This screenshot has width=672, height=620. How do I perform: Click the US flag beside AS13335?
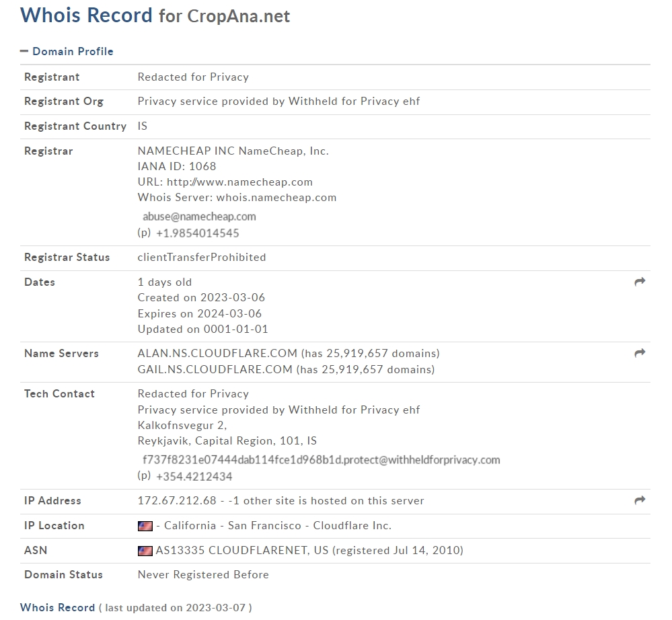point(145,551)
